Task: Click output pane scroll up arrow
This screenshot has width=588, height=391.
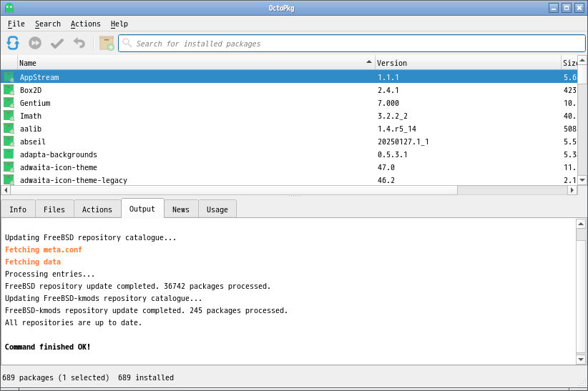Action: pyautogui.click(x=581, y=224)
